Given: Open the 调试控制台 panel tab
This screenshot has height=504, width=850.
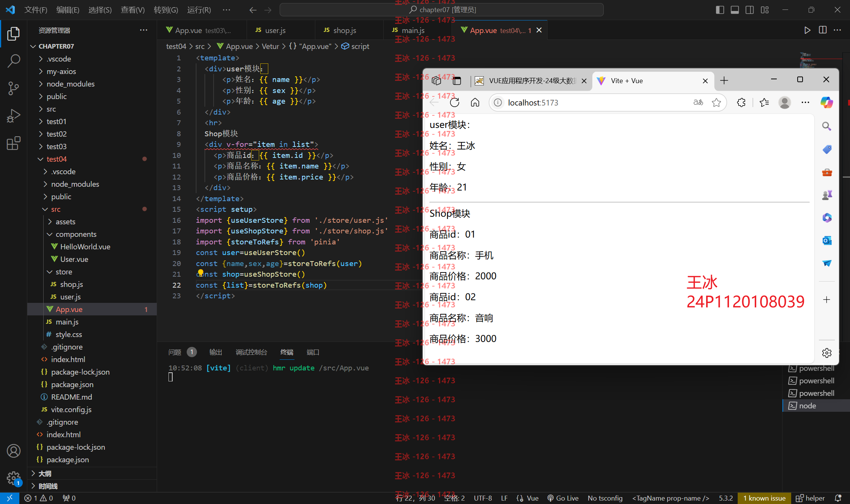Looking at the screenshot, I should [x=251, y=352].
